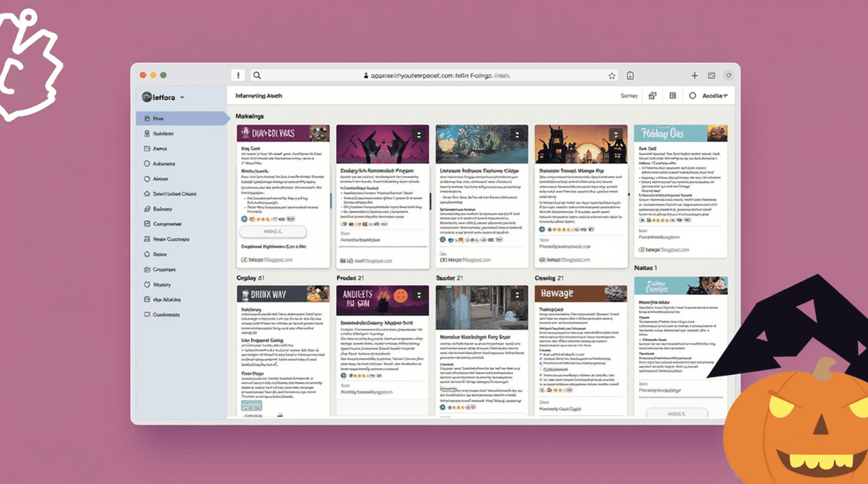The image size is (868, 484).
Task: Open a new tab with the plus icon
Action: (x=695, y=76)
